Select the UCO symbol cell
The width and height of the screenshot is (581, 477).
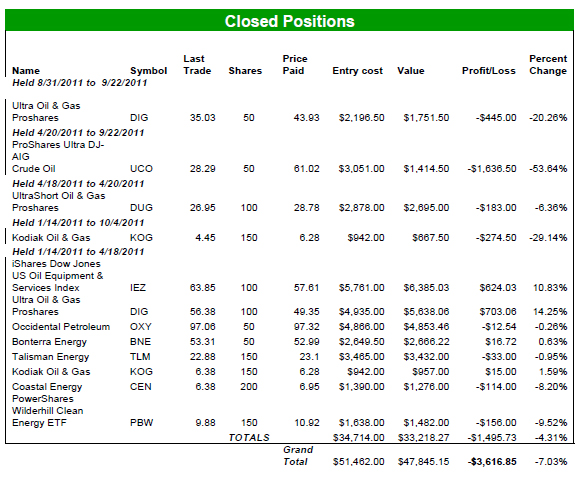click(141, 169)
